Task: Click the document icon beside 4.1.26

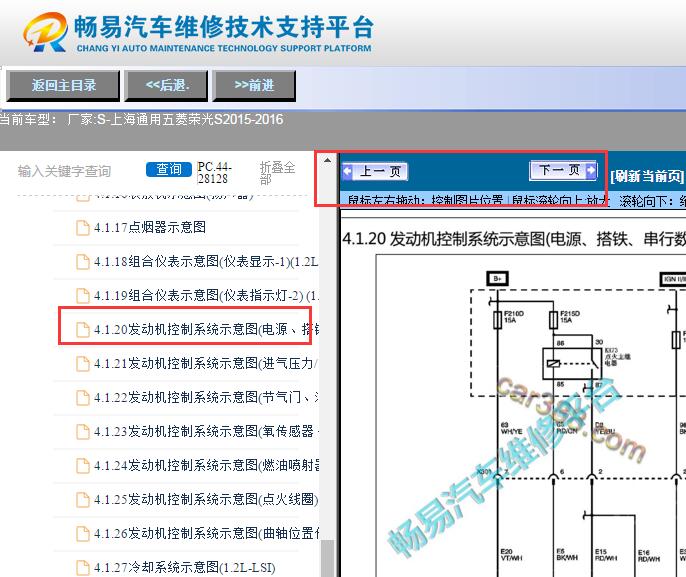Action: [x=83, y=534]
